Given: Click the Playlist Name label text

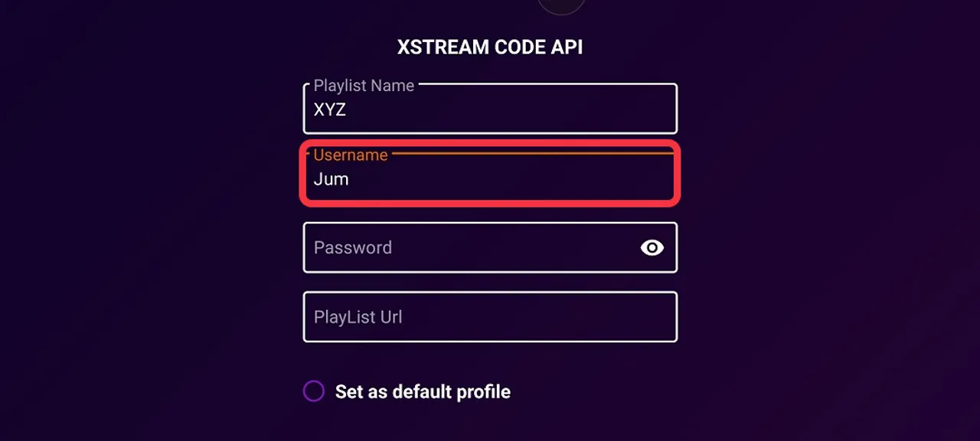Looking at the screenshot, I should 364,86.
